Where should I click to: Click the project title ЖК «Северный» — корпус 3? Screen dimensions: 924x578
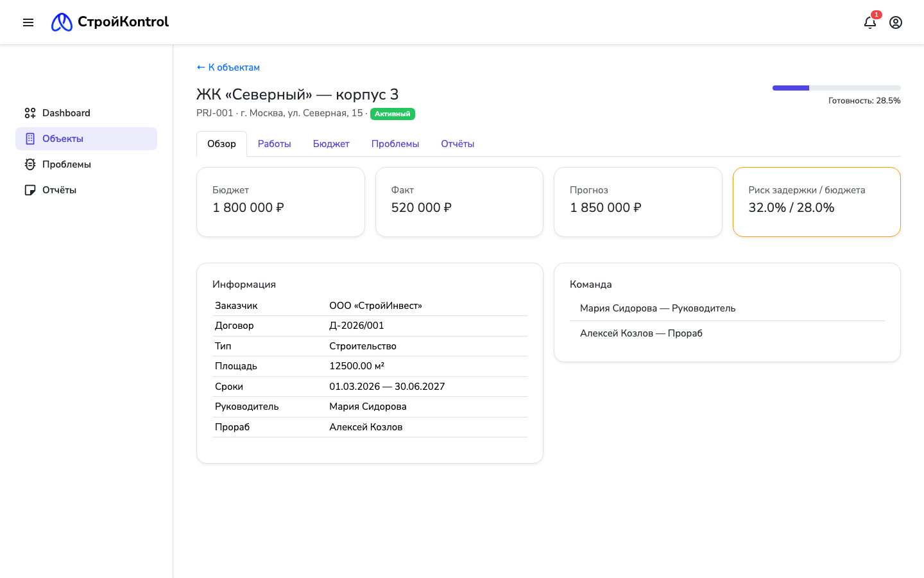coord(298,94)
